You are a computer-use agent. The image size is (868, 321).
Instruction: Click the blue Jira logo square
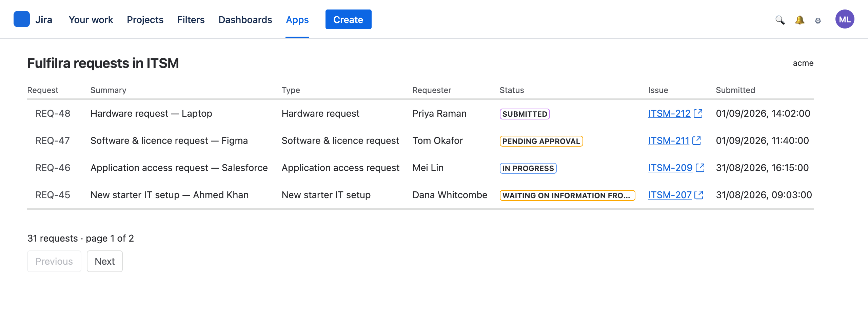(x=22, y=19)
